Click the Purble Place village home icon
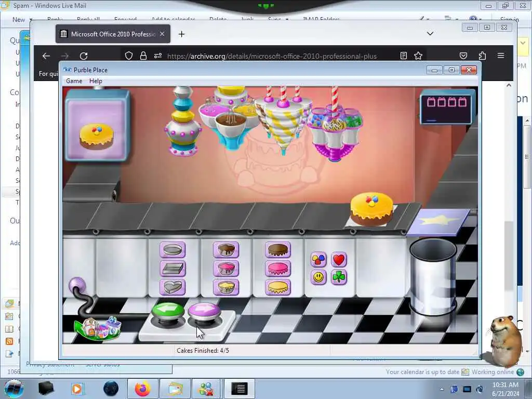Viewport: 532px width, 399px height. point(98,328)
